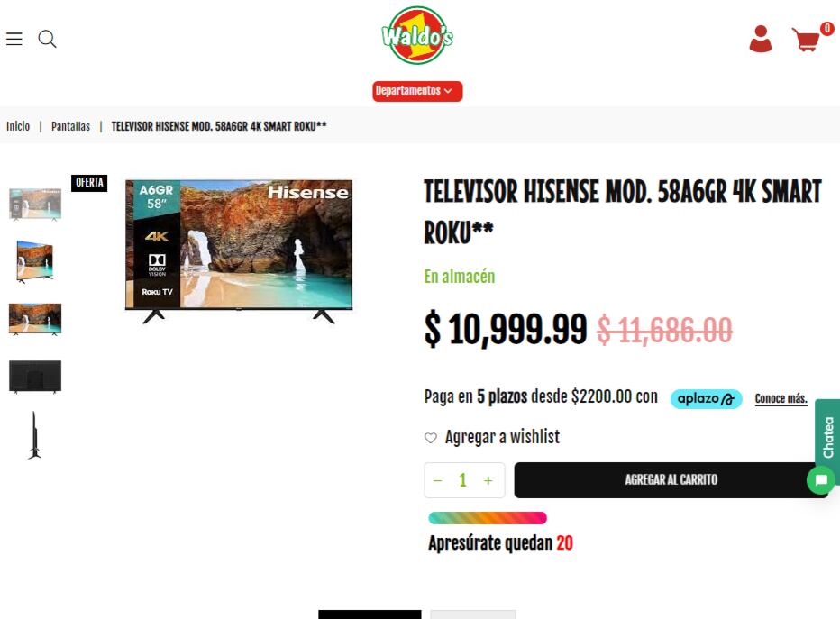Open the hamburger menu icon
This screenshot has height=619, width=840.
tap(14, 39)
